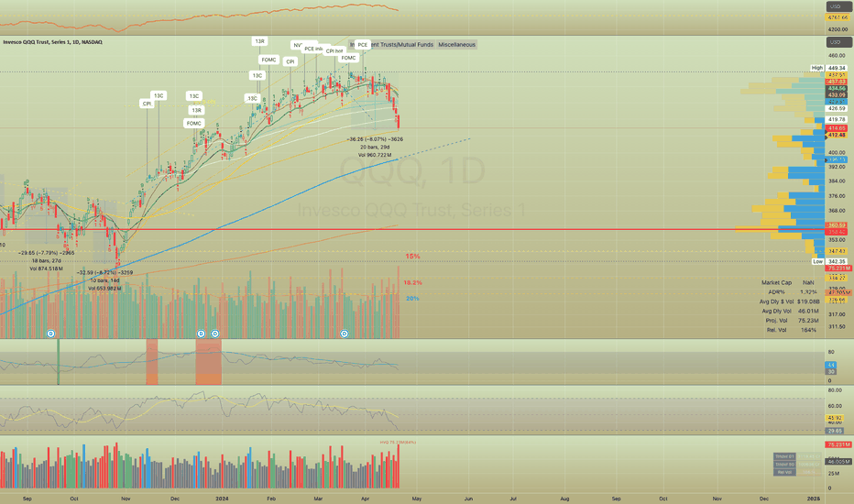The height and width of the screenshot is (504, 854).
Task: Click the earlier of two December dividend markers
Action: (x=201, y=334)
